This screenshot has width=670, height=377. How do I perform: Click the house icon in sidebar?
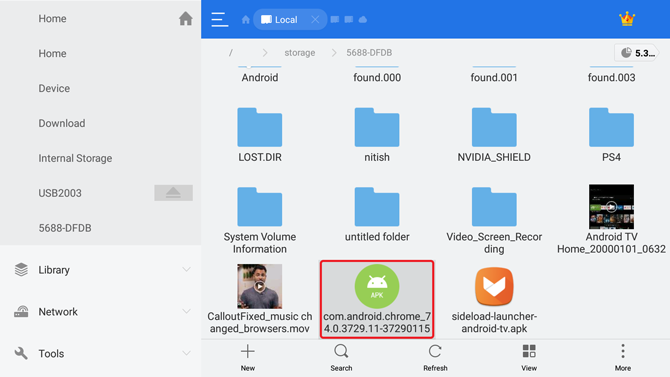185,18
